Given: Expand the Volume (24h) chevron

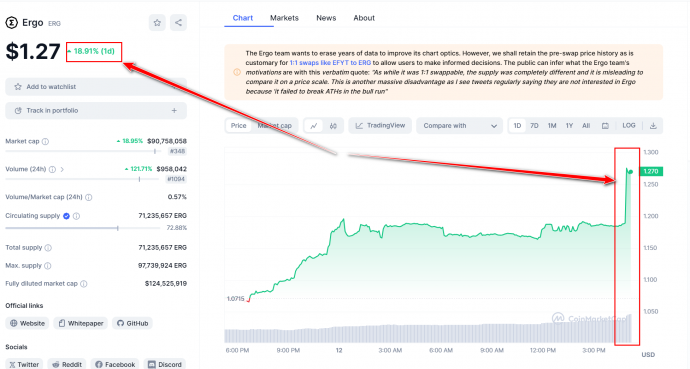Looking at the screenshot, I should click(x=62, y=169).
